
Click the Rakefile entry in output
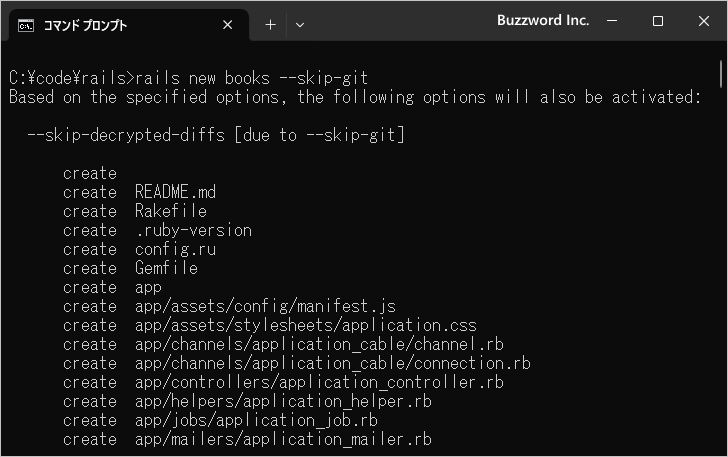(x=171, y=211)
